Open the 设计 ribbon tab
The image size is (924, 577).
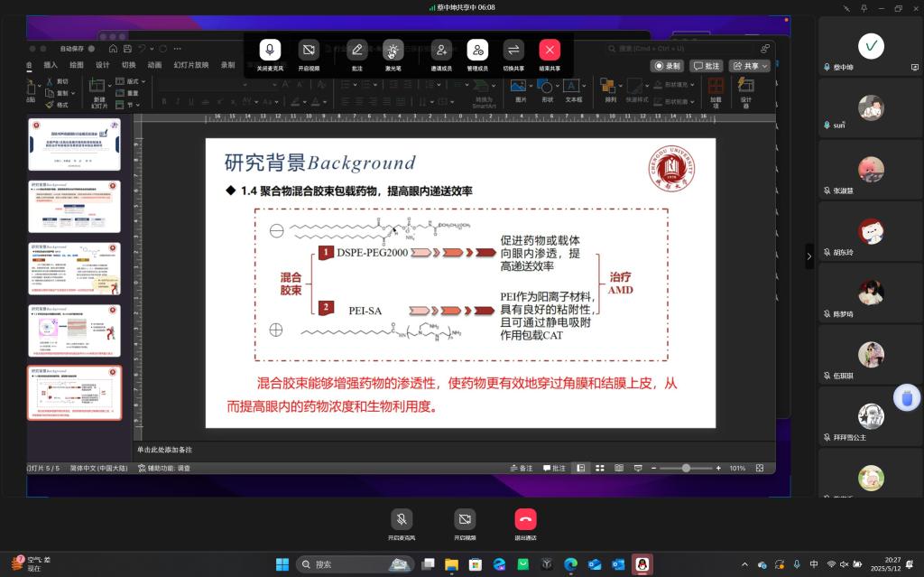(x=102, y=65)
